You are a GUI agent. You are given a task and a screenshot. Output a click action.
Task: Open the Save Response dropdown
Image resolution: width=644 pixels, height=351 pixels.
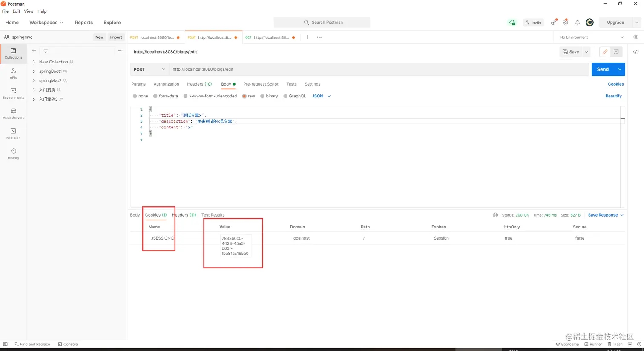(x=606, y=215)
